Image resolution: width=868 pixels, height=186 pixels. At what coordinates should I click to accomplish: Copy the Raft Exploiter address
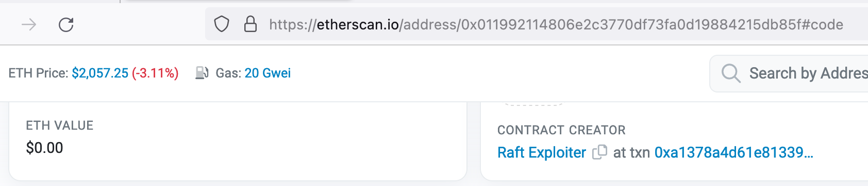(599, 152)
